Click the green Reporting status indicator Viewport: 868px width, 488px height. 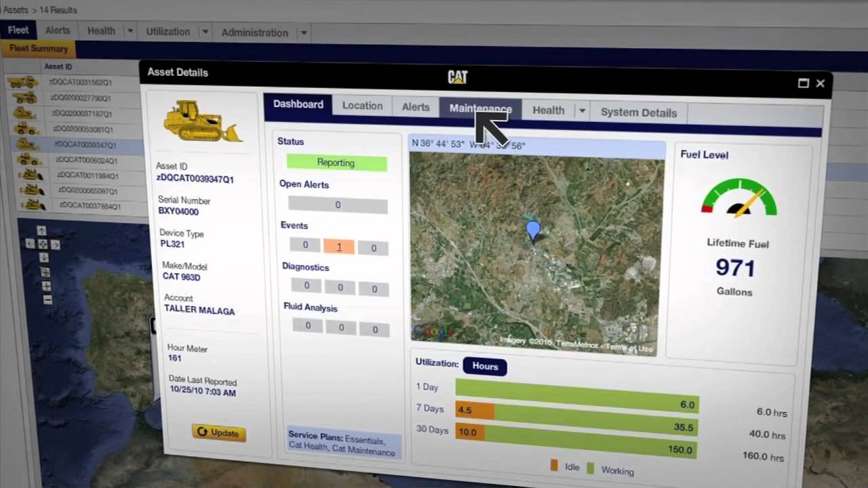click(336, 163)
